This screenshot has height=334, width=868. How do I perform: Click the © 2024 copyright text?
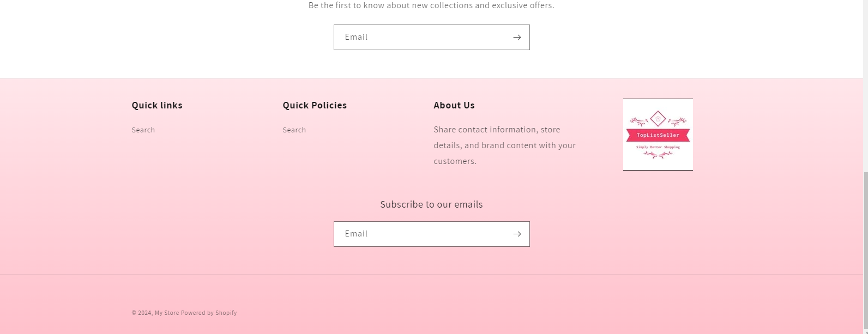(x=142, y=313)
